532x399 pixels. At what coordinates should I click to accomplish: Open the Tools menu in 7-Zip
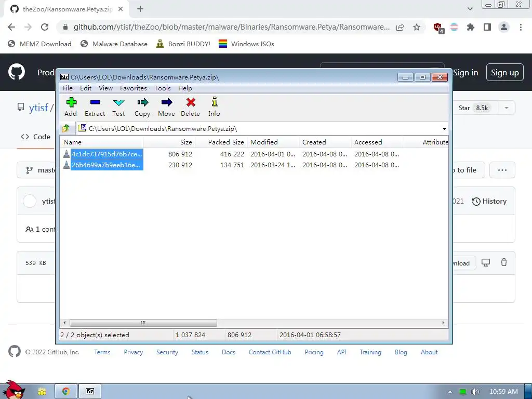(162, 88)
